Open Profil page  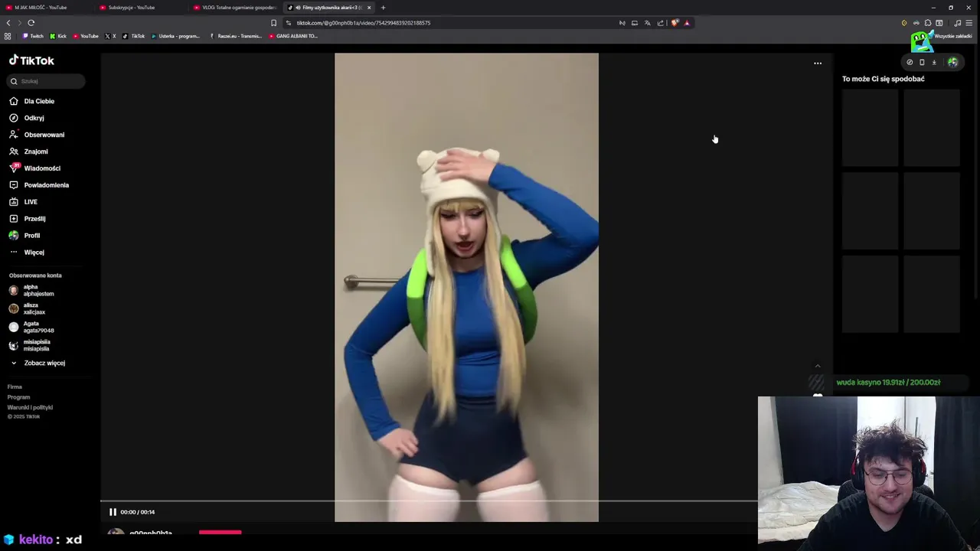pos(24,236)
